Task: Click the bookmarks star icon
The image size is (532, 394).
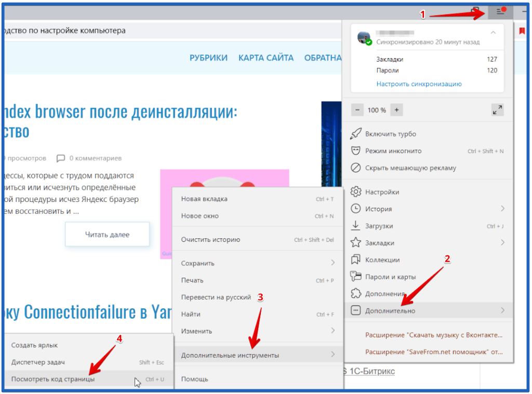Action: point(355,242)
